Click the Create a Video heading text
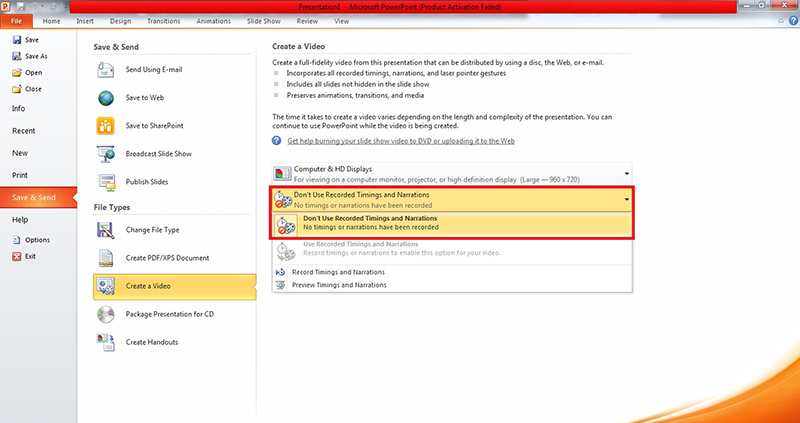This screenshot has width=800, height=423. 298,46
